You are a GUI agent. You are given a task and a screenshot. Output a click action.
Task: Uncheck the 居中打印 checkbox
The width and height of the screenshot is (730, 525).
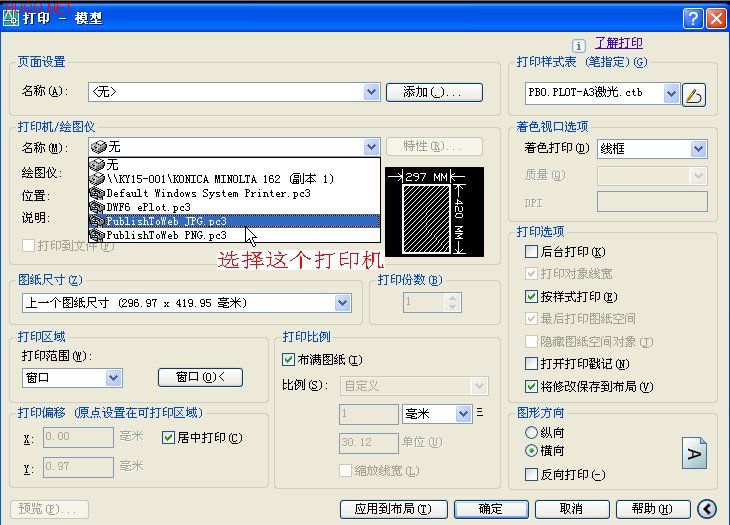[168, 438]
